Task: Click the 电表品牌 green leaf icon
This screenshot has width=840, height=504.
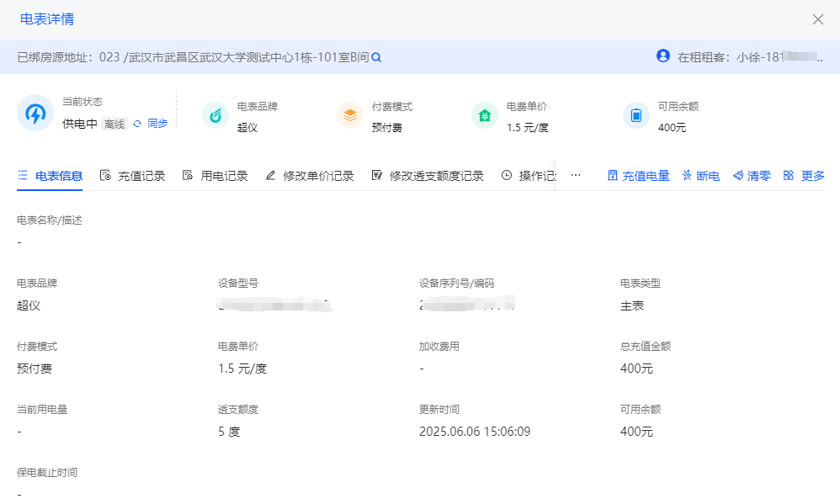Action: click(215, 115)
